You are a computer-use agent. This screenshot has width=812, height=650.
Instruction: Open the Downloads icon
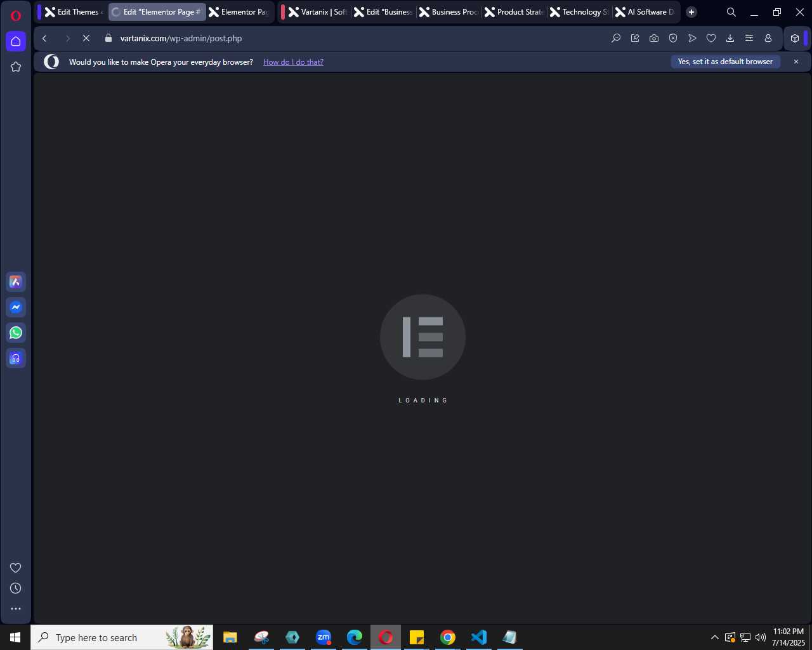[x=730, y=38]
